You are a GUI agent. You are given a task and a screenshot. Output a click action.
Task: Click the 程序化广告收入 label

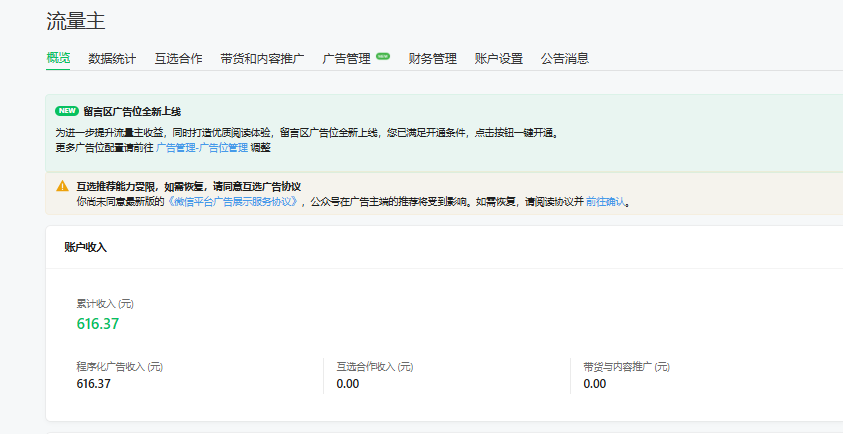tap(119, 367)
